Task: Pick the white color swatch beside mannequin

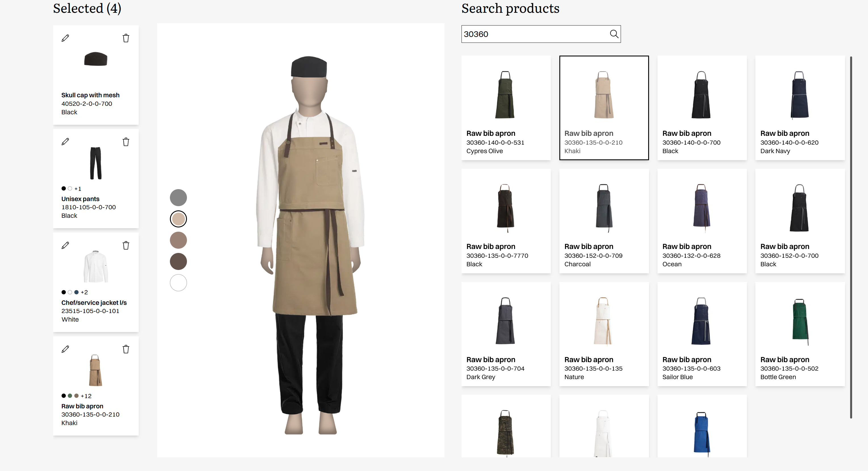Action: [x=178, y=283]
